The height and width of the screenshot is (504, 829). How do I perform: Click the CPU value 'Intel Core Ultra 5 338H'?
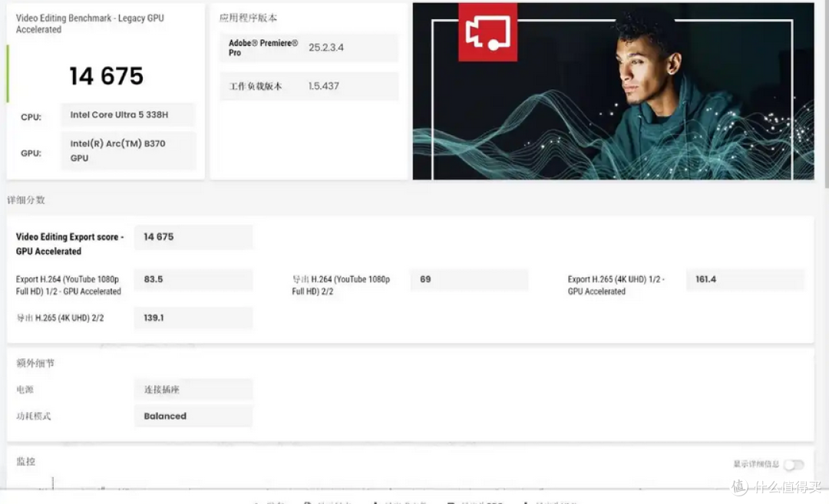point(119,114)
